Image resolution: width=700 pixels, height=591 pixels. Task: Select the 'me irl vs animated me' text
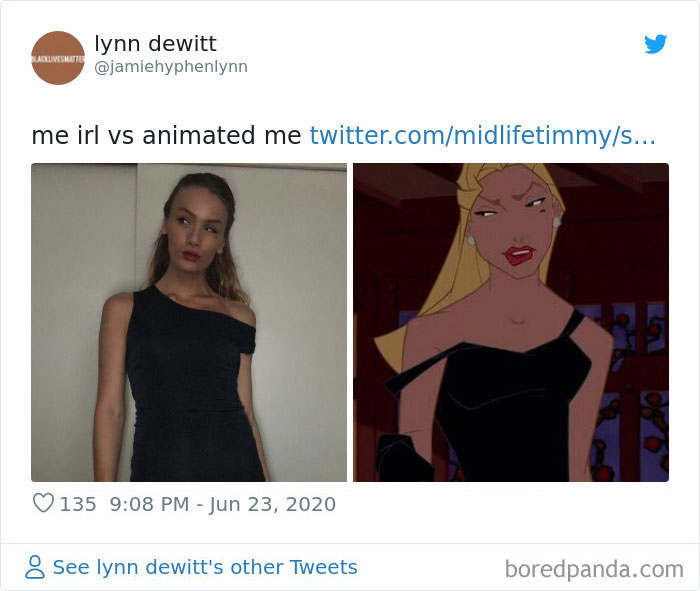[167, 135]
